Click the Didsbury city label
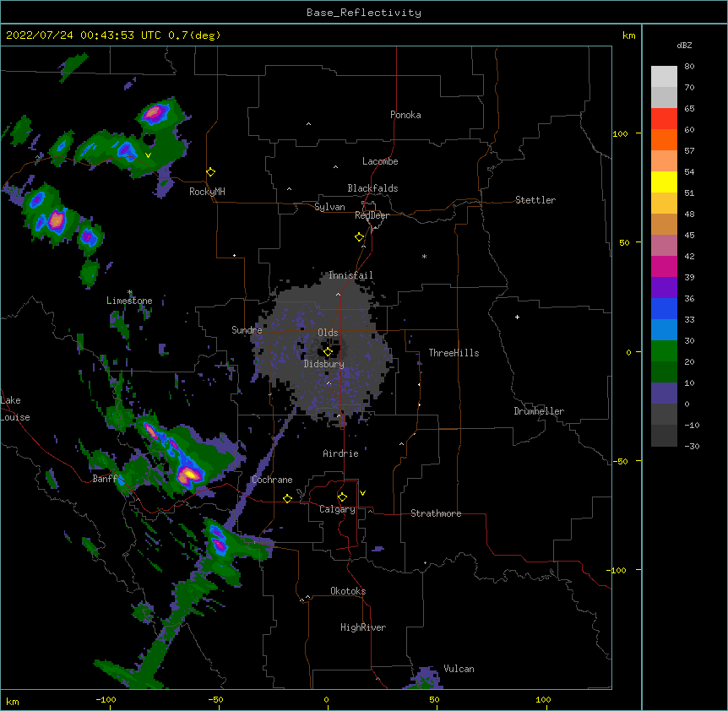Viewport: 728px width, 711px height. point(324,364)
